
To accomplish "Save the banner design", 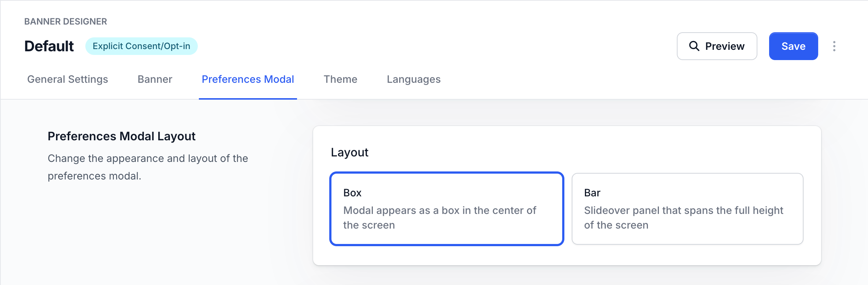I will tap(793, 46).
